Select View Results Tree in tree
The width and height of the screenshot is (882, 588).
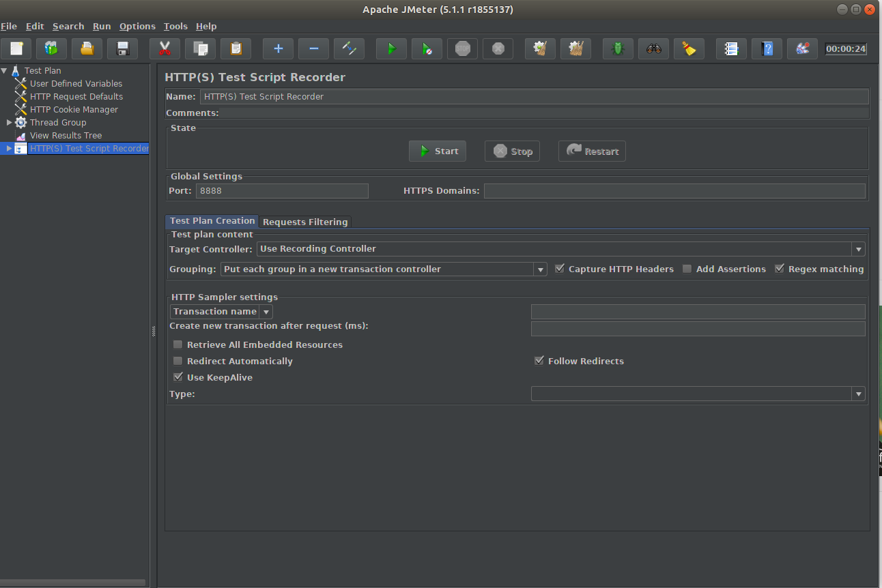click(66, 135)
